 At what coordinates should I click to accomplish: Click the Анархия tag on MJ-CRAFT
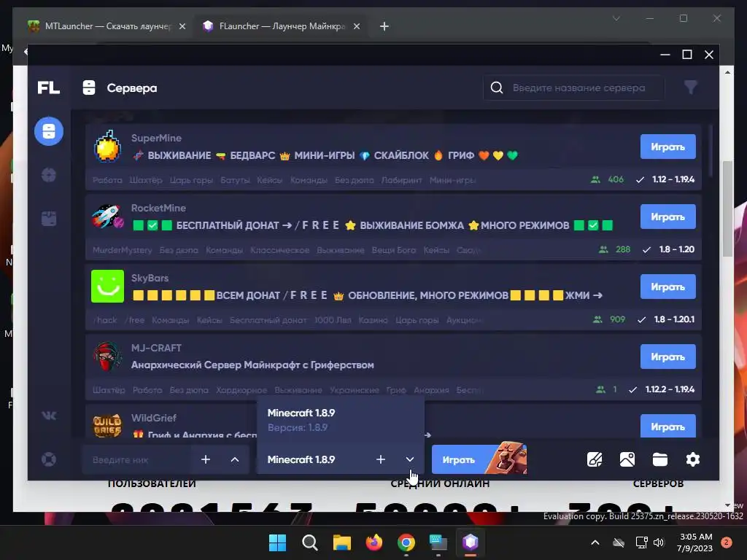[x=431, y=390]
